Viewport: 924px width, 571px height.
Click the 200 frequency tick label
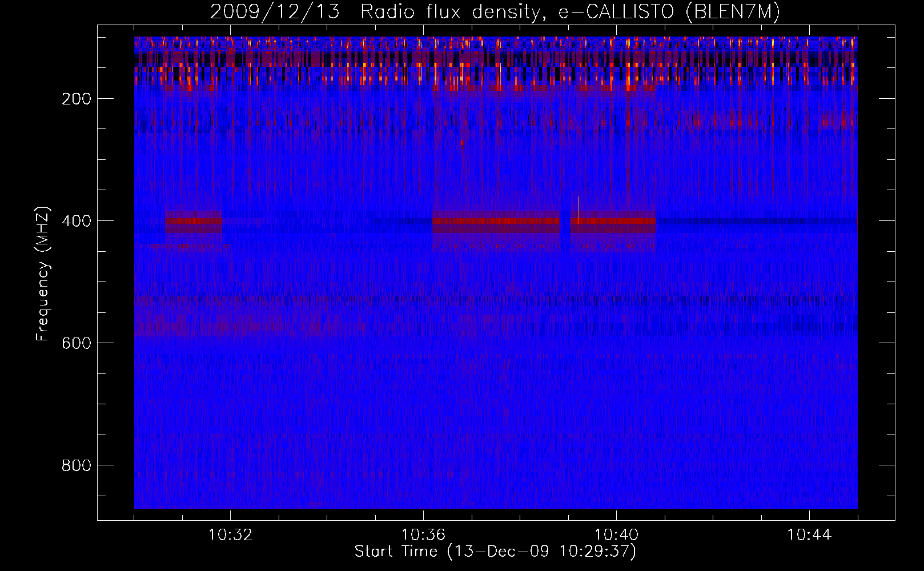(x=77, y=99)
